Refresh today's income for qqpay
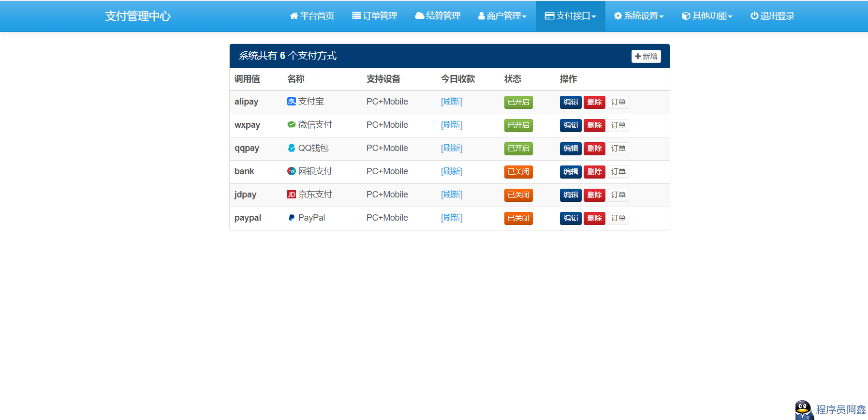Image resolution: width=868 pixels, height=420 pixels. click(x=452, y=148)
